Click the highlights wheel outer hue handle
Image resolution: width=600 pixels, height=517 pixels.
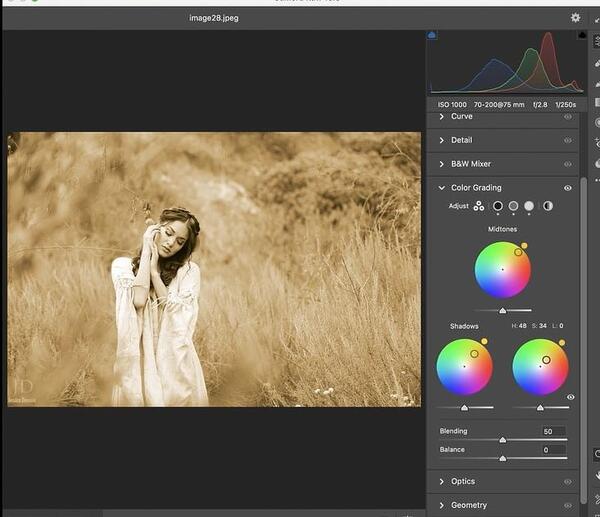tap(562, 343)
